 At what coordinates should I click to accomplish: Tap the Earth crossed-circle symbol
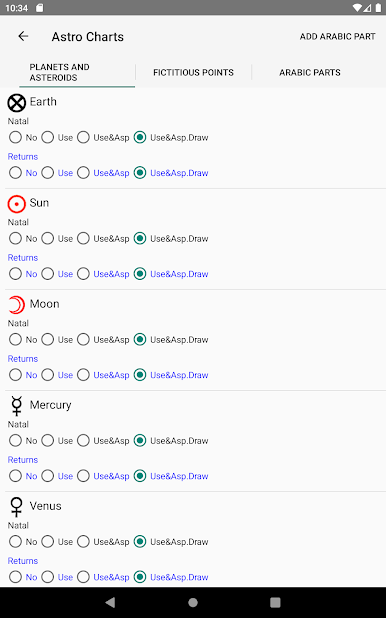[17, 104]
